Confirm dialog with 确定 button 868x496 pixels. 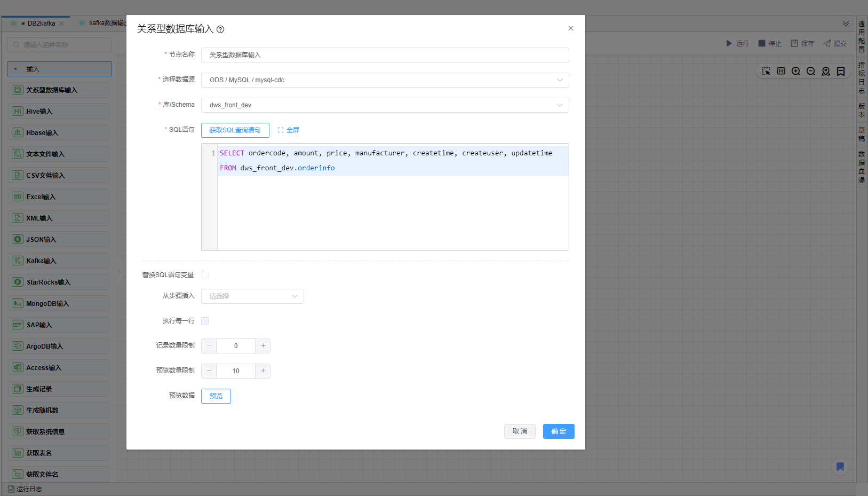[559, 431]
